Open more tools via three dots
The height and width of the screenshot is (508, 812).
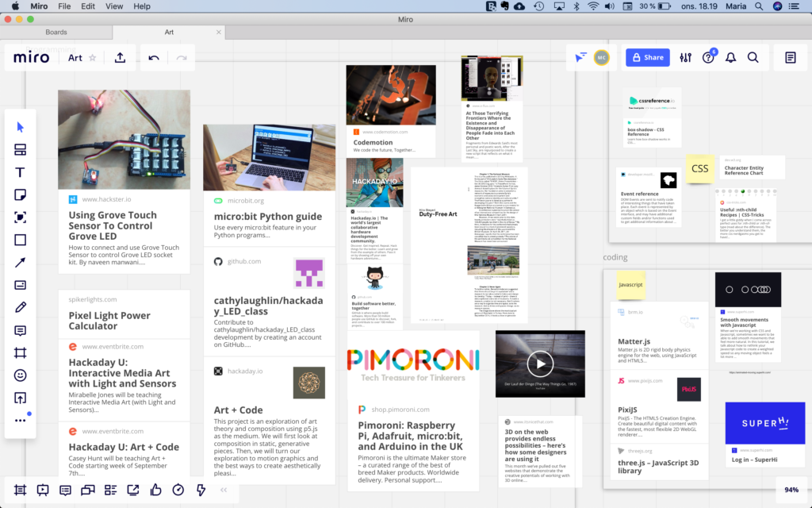[20, 421]
